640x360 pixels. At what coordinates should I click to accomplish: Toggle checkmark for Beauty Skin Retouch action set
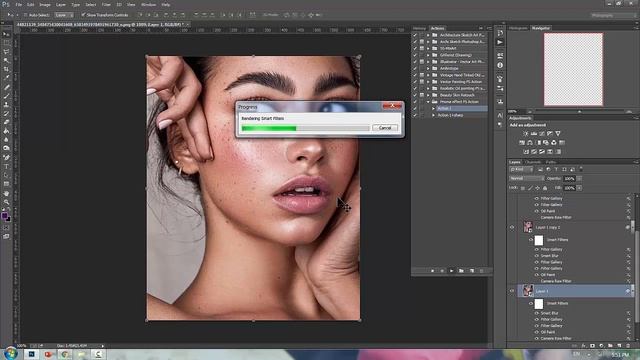pos(415,95)
